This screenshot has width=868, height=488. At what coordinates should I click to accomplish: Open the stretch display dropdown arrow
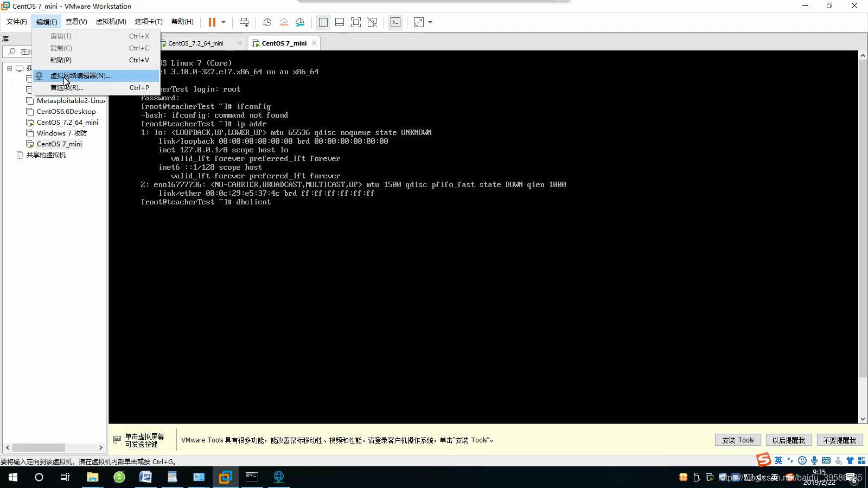(x=430, y=22)
